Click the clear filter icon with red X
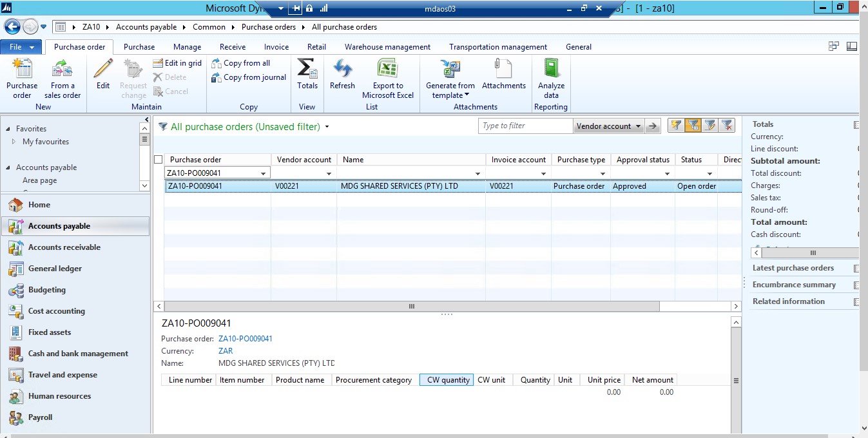868x438 pixels. pos(727,126)
